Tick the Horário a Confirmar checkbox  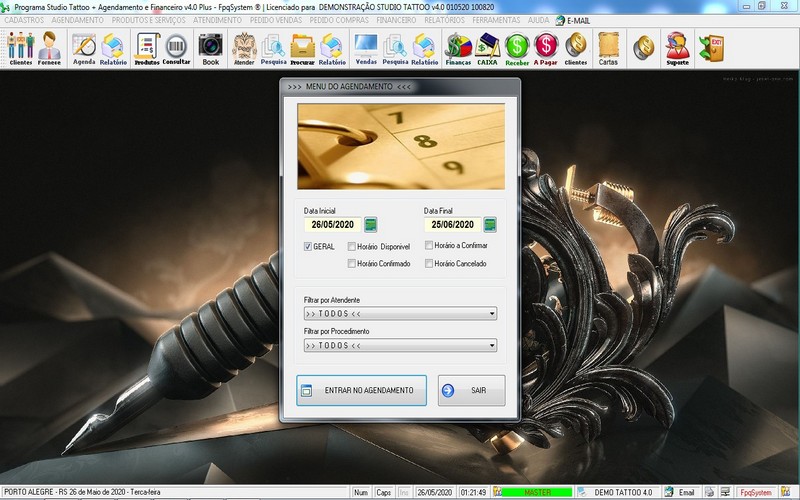[x=428, y=246]
